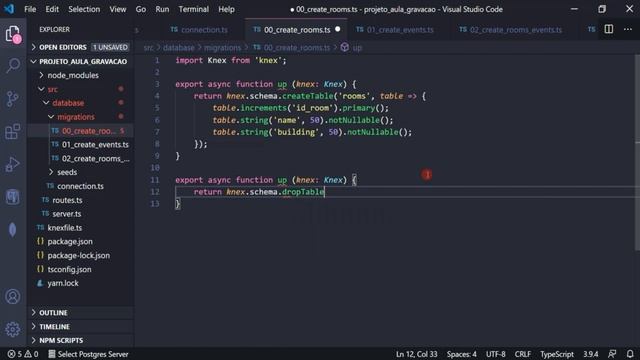
Task: Change end of line via CRLF
Action: (x=523, y=354)
